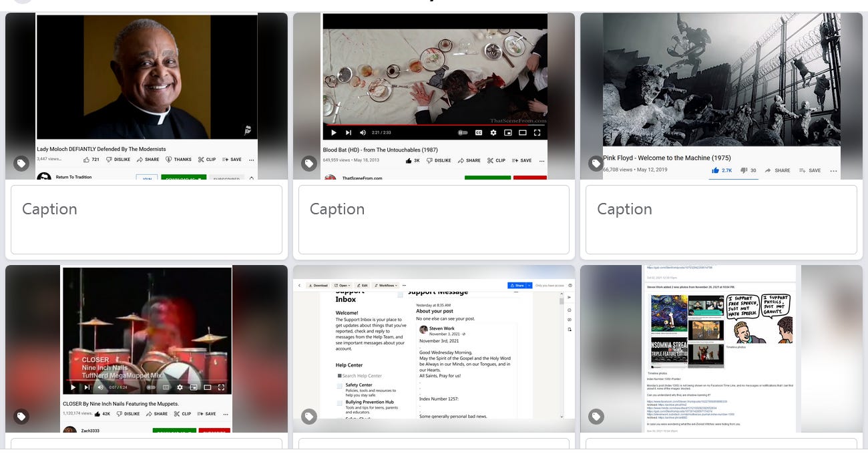Closed captions icon in Blood Bat player

(479, 133)
